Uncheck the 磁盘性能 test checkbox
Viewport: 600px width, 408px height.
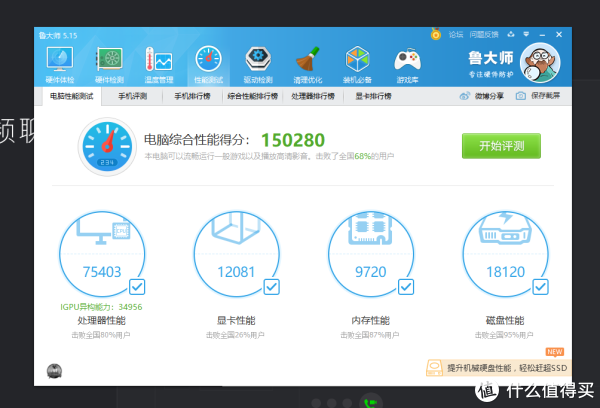pyautogui.click(x=541, y=287)
